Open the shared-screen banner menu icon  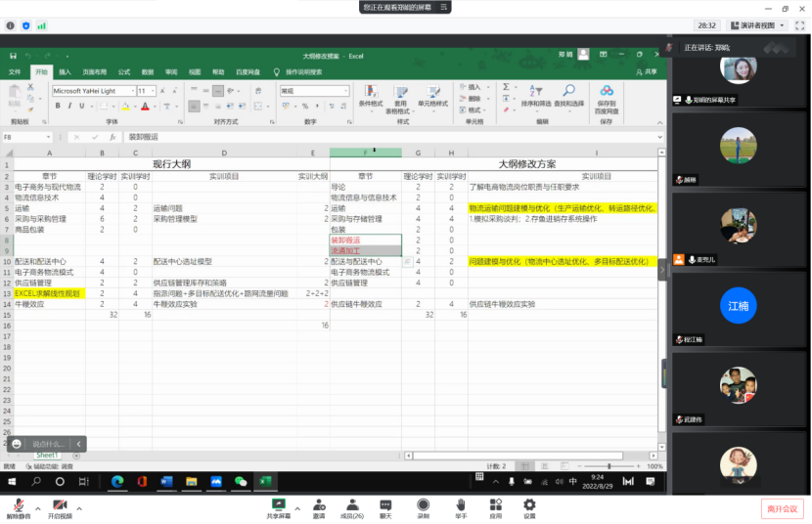[x=444, y=7]
